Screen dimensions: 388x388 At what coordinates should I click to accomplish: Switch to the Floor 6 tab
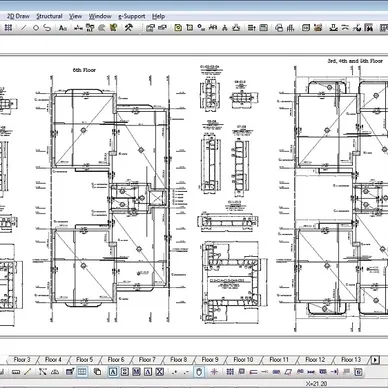(x=116, y=360)
